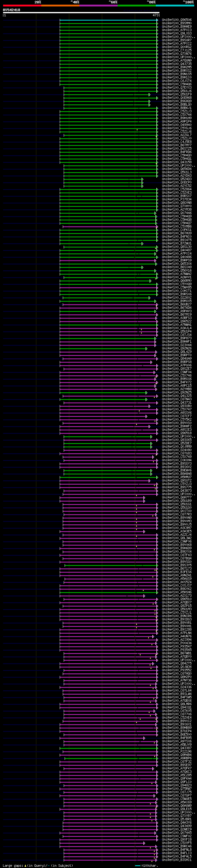The image size is (197, 868).
Task: Click label UniRef100_Q6AUW9
Action: coord(177,806)
